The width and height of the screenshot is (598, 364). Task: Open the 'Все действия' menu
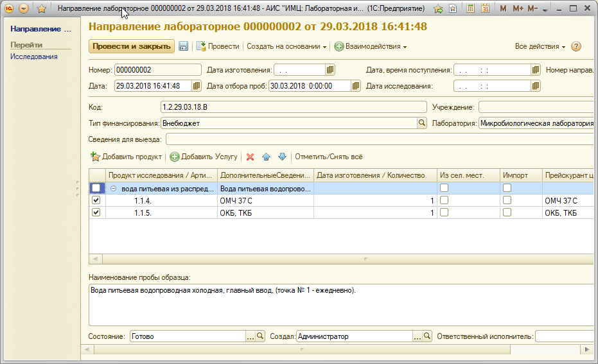[540, 47]
